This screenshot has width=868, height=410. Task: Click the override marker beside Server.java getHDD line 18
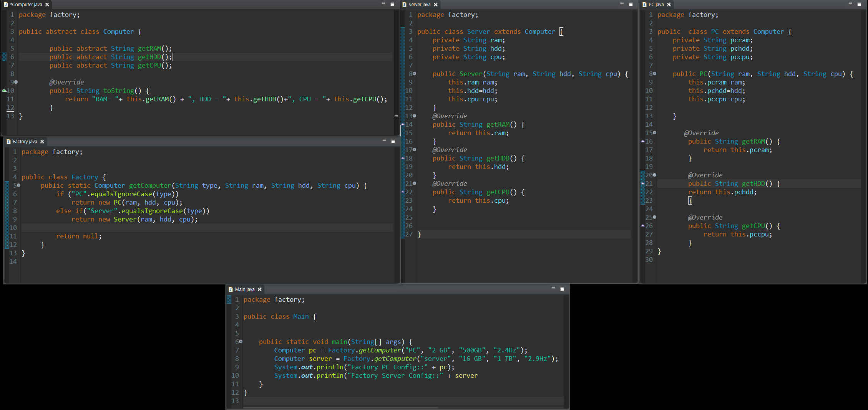[x=403, y=158]
